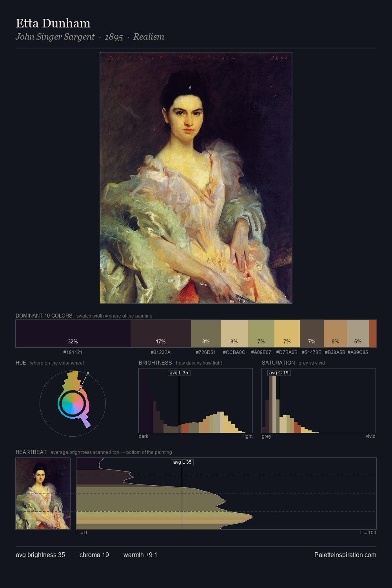The image size is (392, 588).
Task: Click the #CCBA8C beige swatch
Action: tap(234, 334)
